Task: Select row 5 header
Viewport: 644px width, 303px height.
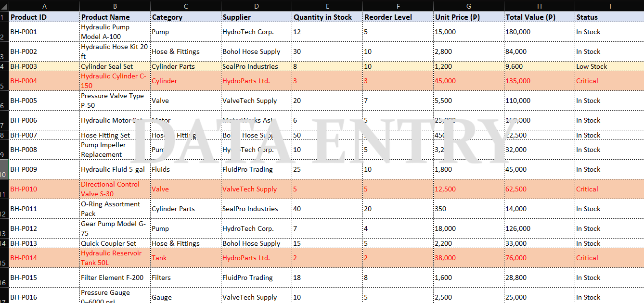Action: point(4,81)
